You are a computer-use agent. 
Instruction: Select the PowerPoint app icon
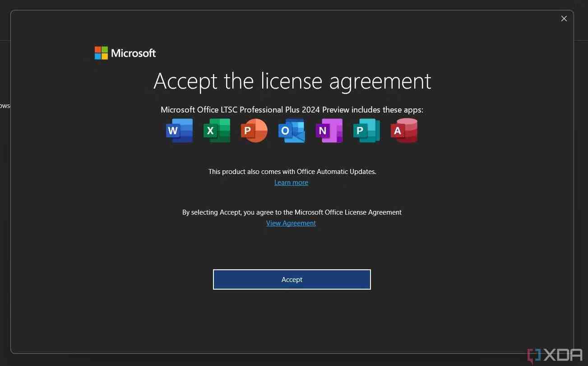(x=254, y=131)
